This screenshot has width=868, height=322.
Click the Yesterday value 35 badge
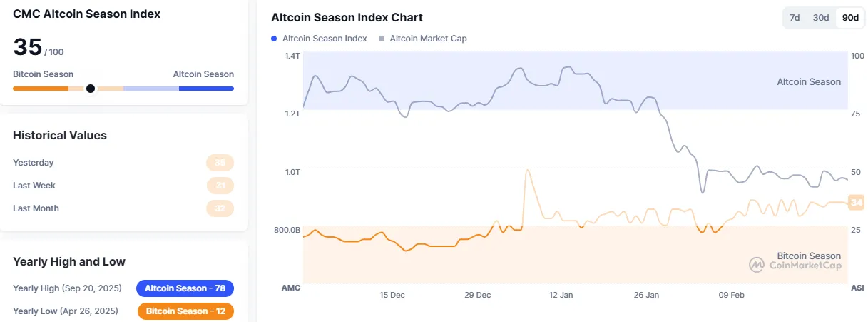click(220, 163)
